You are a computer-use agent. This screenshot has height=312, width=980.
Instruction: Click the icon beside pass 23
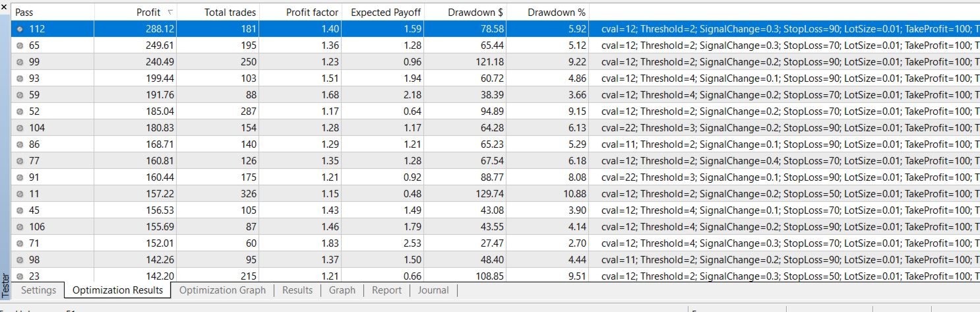click(x=20, y=276)
